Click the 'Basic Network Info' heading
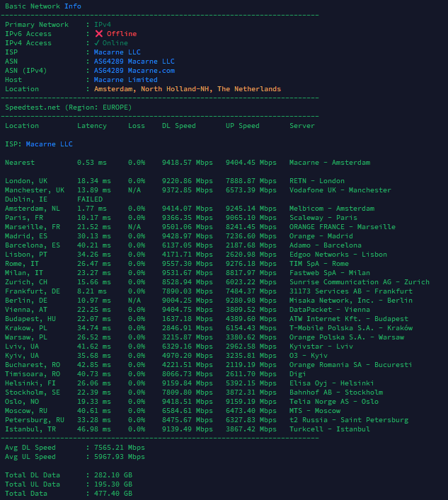The width and height of the screenshot is (448, 500). pyautogui.click(x=43, y=6)
